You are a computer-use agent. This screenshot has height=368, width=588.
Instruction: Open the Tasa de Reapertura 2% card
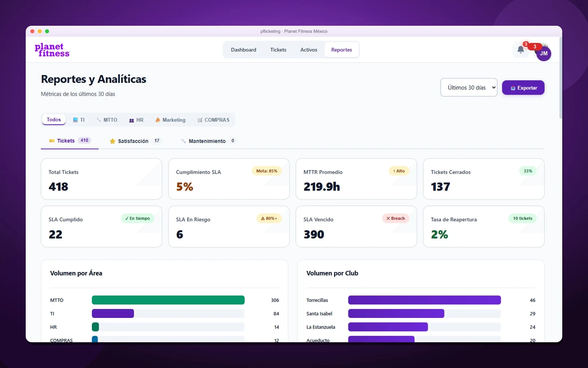pyautogui.click(x=484, y=227)
